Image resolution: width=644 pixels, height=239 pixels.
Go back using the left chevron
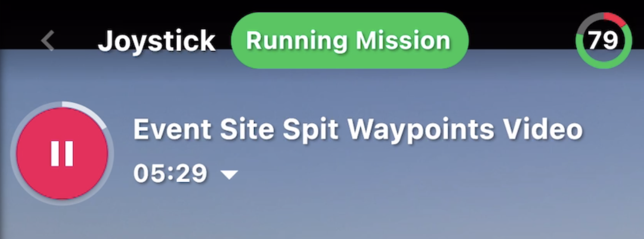(x=48, y=41)
